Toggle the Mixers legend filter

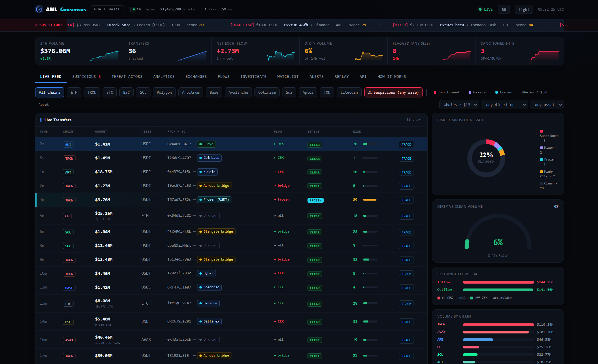click(477, 92)
